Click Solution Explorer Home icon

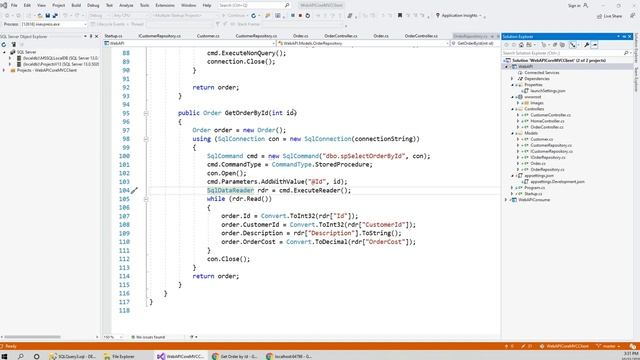click(521, 45)
